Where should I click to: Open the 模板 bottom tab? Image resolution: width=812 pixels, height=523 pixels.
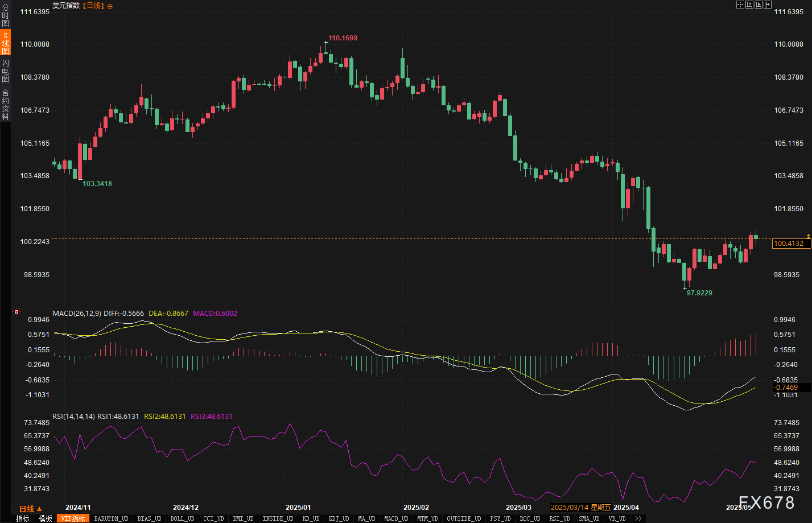click(x=46, y=518)
